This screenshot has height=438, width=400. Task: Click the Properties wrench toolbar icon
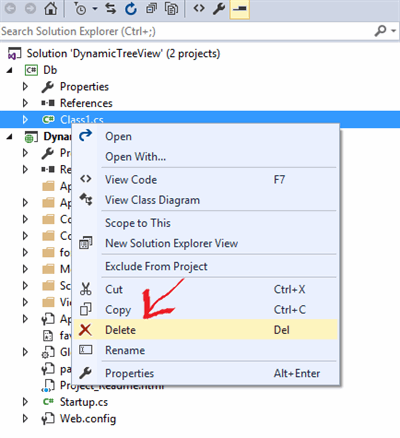[219, 9]
